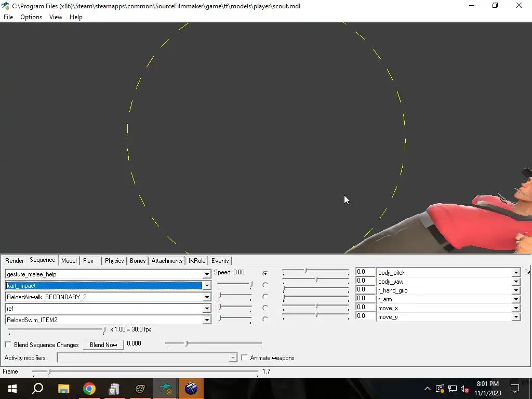
Task: Click the Speed: 0.00 label
Action: (229, 272)
